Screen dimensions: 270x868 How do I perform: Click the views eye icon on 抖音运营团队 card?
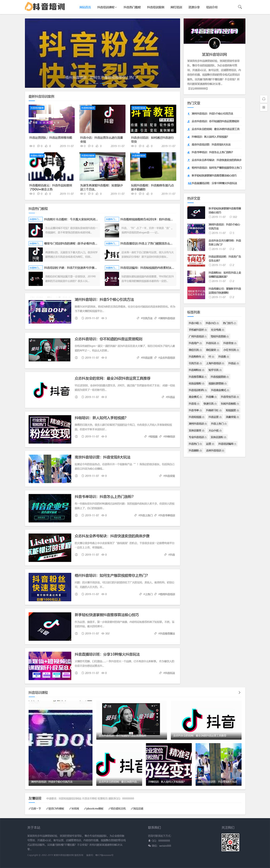click(31, 146)
